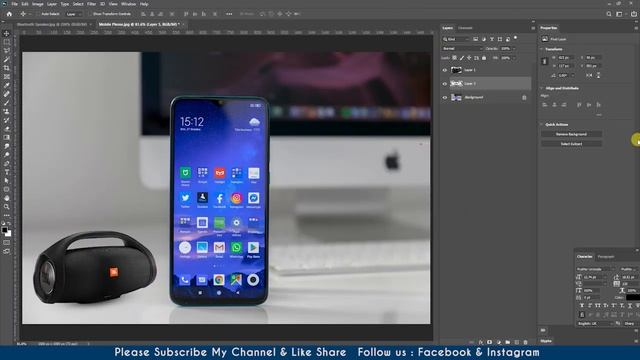Collapse the Transform section
The height and width of the screenshot is (360, 640).
pos(542,49)
